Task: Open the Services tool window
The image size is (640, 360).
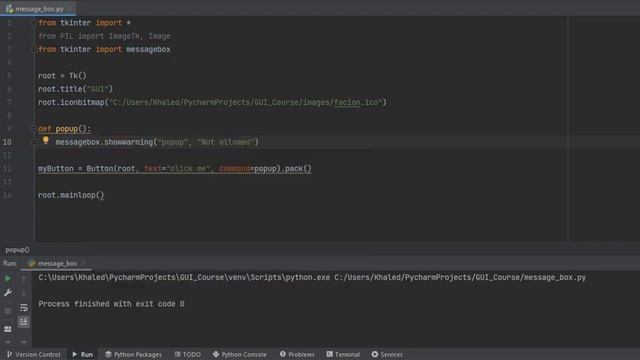Action: pyautogui.click(x=387, y=354)
